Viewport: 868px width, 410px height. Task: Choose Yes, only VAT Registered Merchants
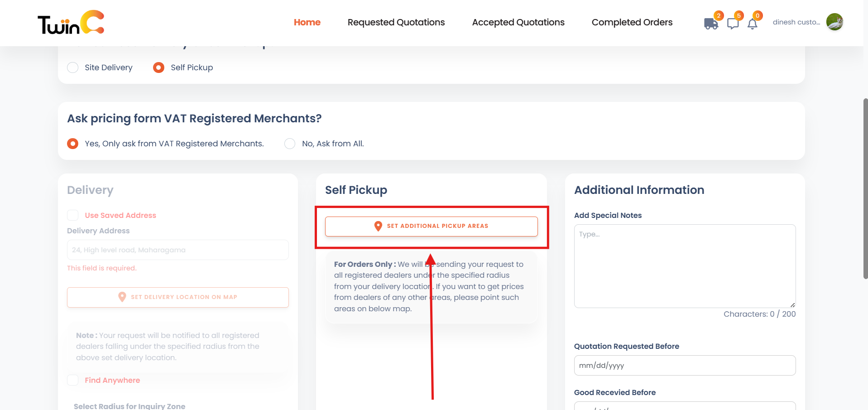(73, 144)
